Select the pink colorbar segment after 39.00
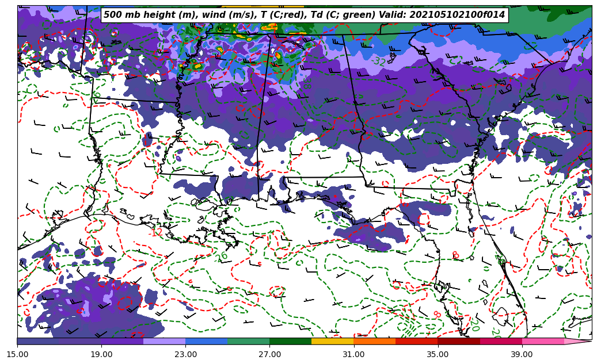This screenshot has width=597, height=364. click(543, 341)
